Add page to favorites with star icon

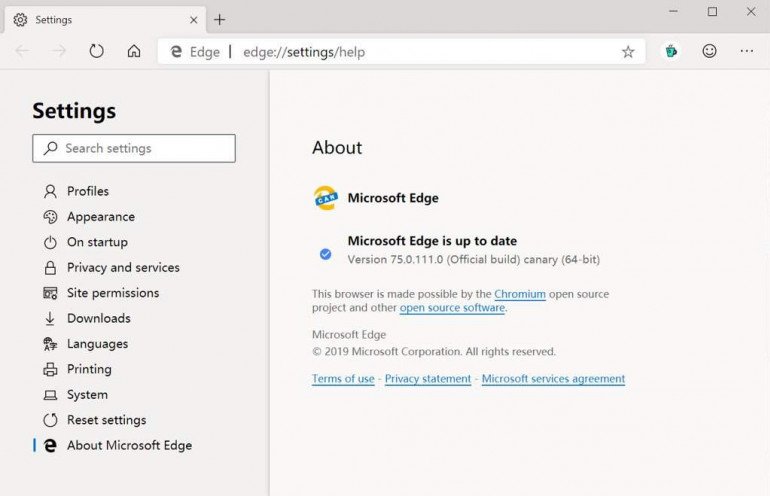628,52
